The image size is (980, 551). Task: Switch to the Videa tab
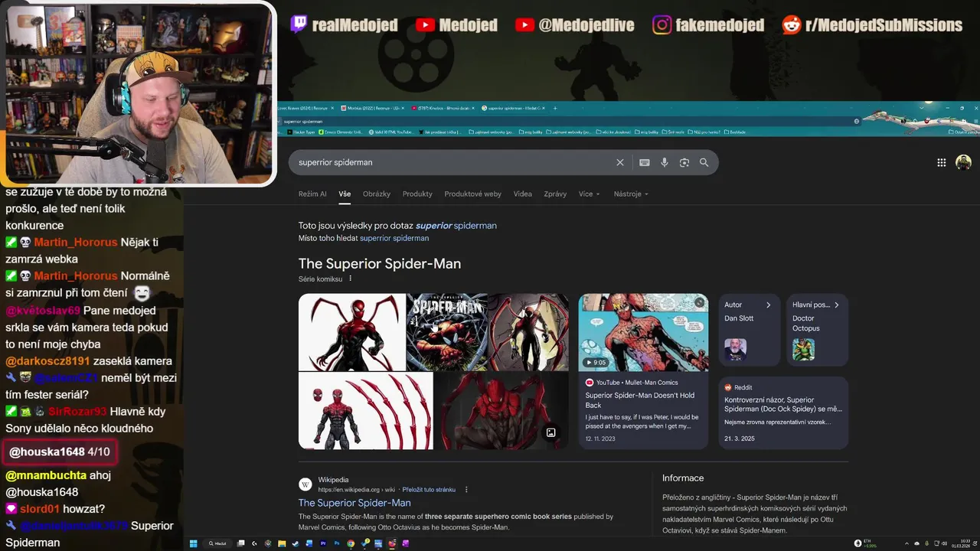point(523,194)
